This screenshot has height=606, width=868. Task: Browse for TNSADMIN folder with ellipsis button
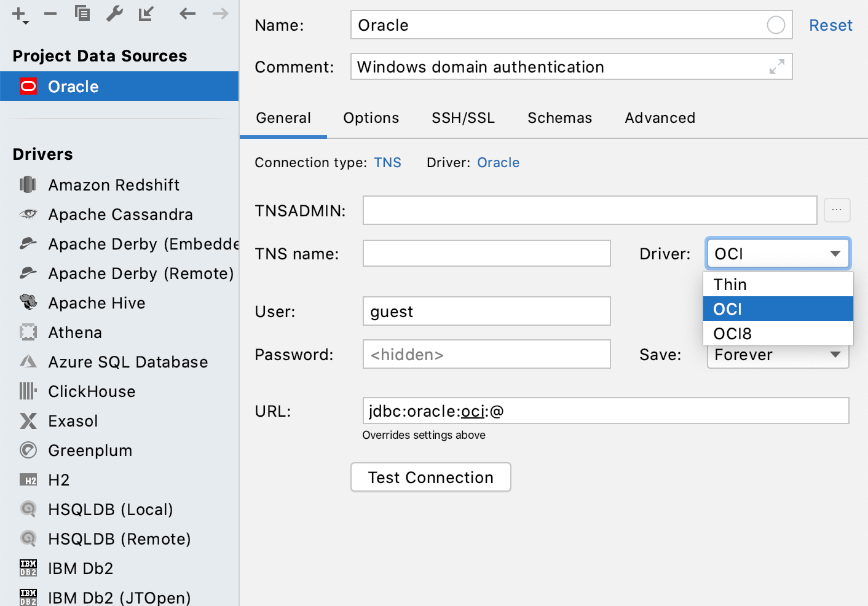point(837,210)
